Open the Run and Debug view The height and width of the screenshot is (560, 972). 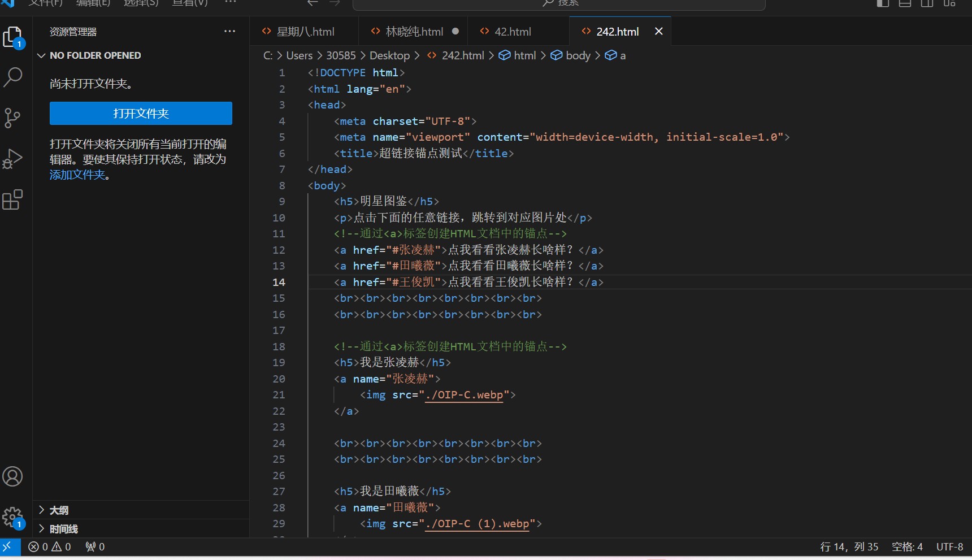click(12, 159)
